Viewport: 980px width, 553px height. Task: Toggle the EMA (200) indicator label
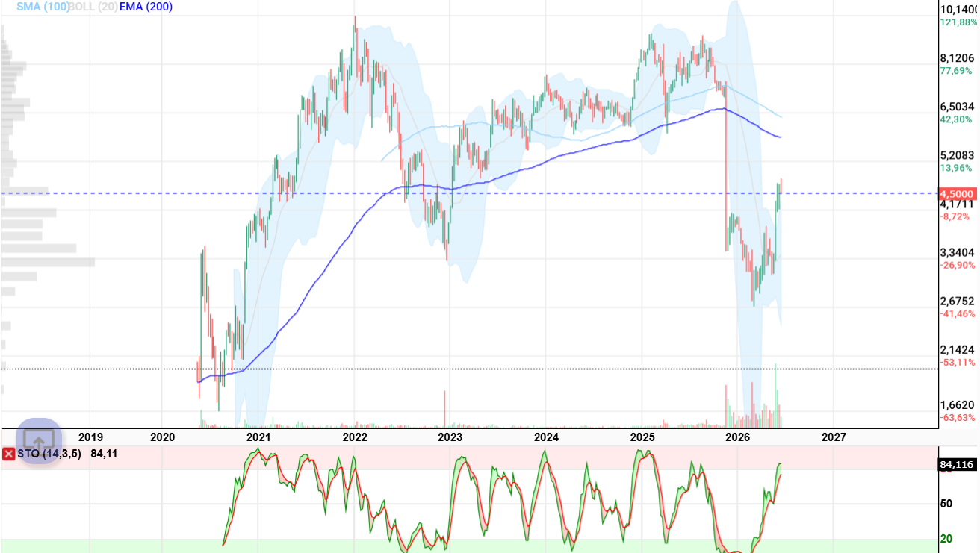click(x=146, y=6)
